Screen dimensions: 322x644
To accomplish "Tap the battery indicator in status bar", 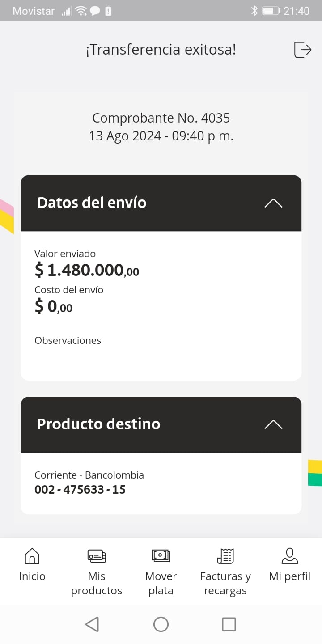I will point(271,11).
